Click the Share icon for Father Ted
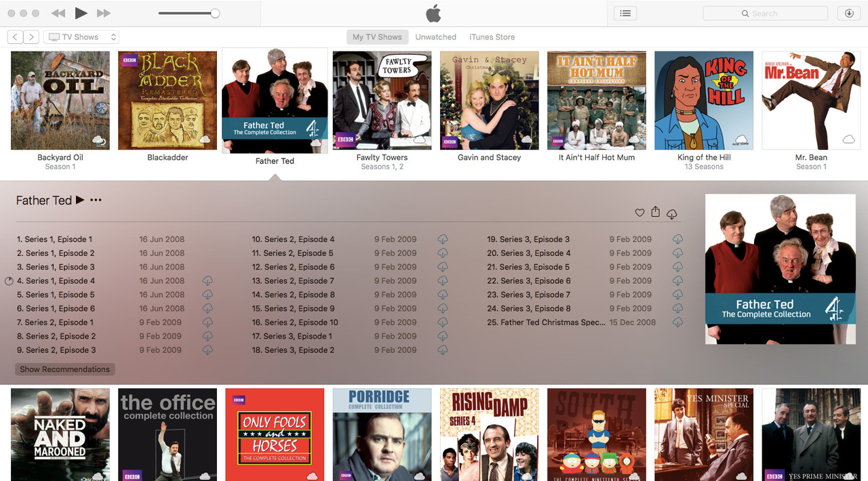 pyautogui.click(x=655, y=212)
